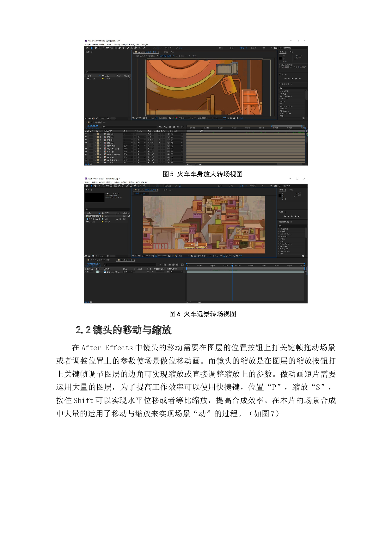Select the Home icon in Figure 5 screenshot
Image resolution: width=392 pixels, height=555 pixels.
pos(87,48)
